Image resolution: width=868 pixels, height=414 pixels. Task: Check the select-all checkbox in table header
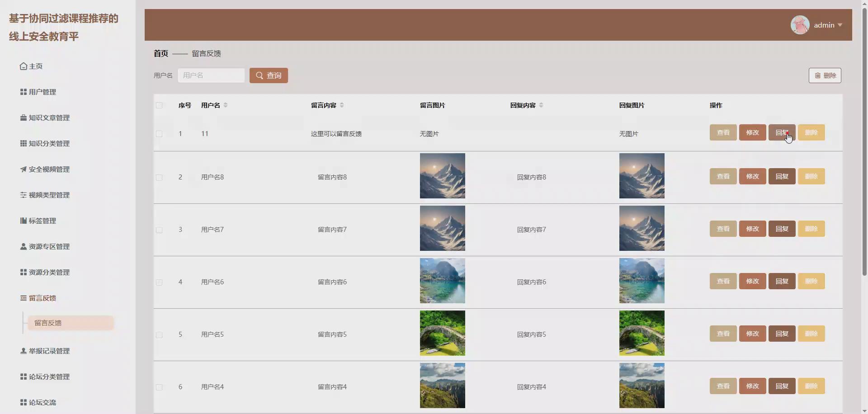[x=159, y=105]
